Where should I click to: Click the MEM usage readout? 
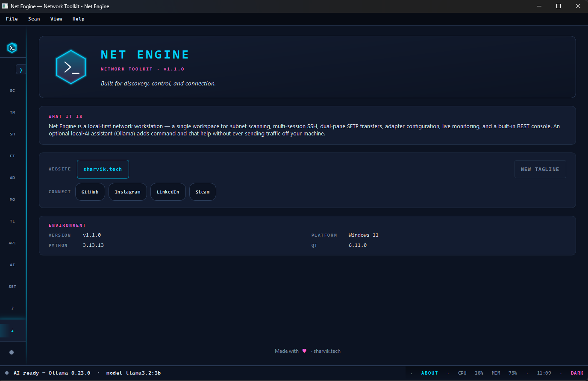[504, 373]
